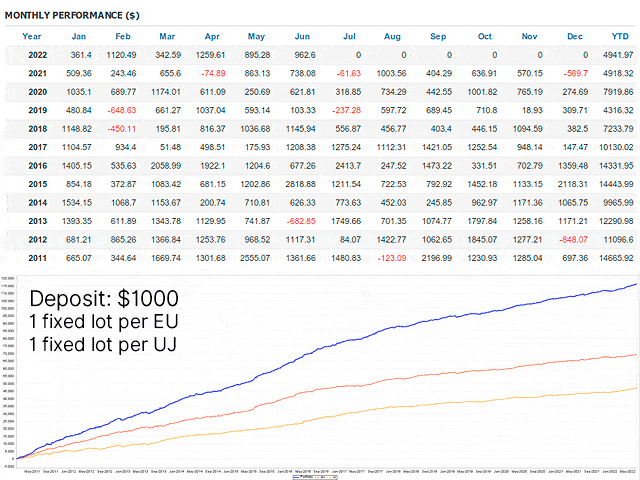This screenshot has height=480, width=640.
Task: Click the negative -648.63 February 2019 cell
Action: pos(122,110)
